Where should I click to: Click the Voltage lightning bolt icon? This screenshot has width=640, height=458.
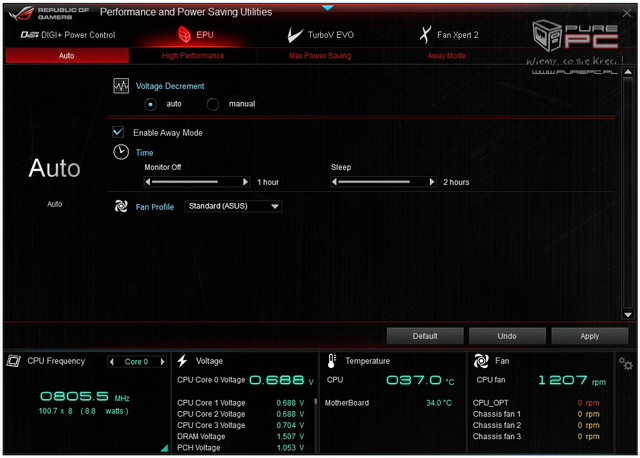tap(182, 361)
